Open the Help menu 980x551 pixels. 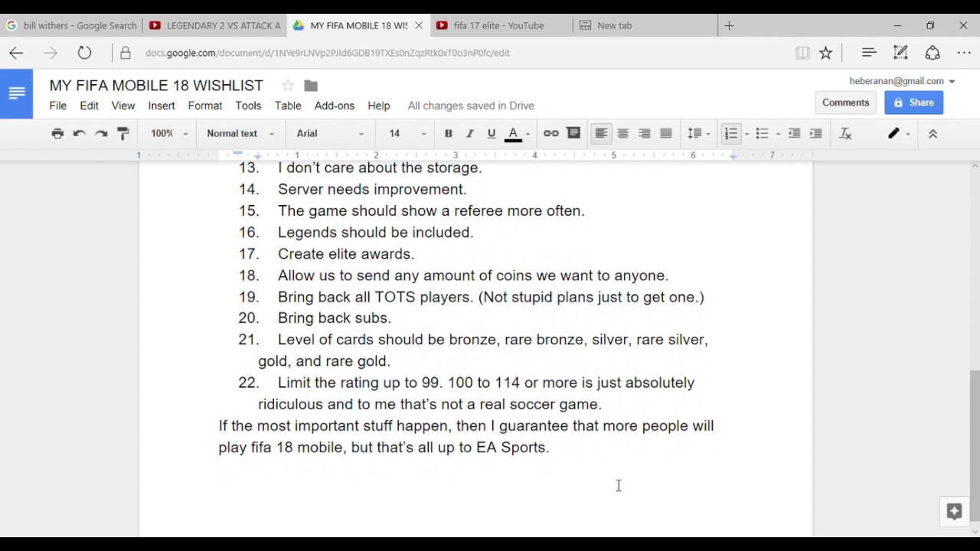click(x=379, y=106)
